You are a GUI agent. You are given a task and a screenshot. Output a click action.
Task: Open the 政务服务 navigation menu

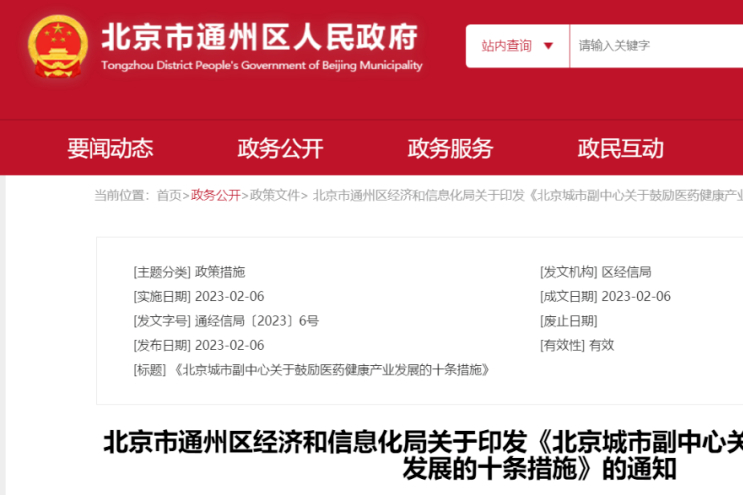450,148
